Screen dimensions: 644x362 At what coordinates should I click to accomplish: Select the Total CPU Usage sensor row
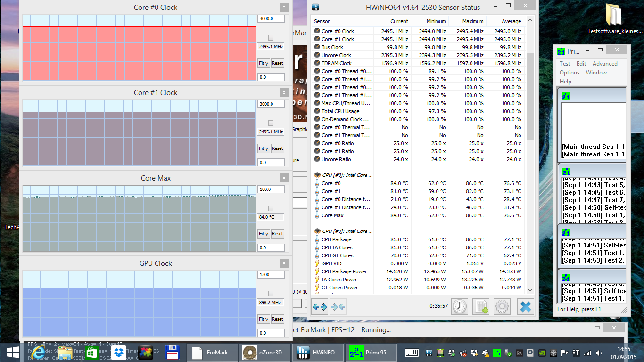pyautogui.click(x=419, y=111)
